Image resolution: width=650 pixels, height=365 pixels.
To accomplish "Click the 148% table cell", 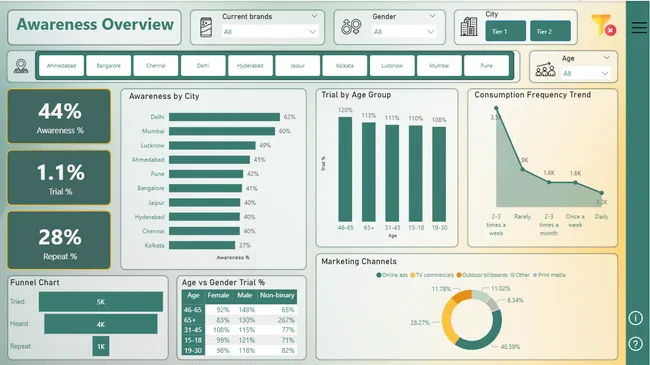I will (247, 310).
